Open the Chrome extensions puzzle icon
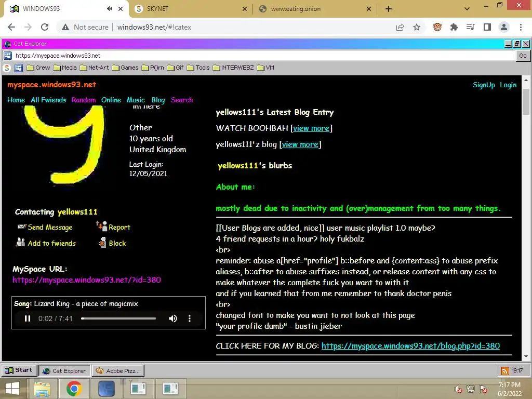Screen dimensions: 532x399 pos(454,27)
